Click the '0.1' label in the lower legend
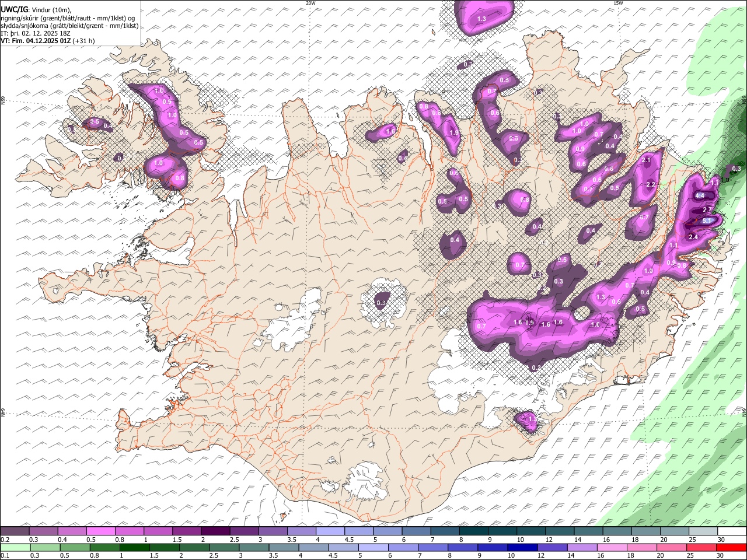The width and height of the screenshot is (747, 560). 5,556
